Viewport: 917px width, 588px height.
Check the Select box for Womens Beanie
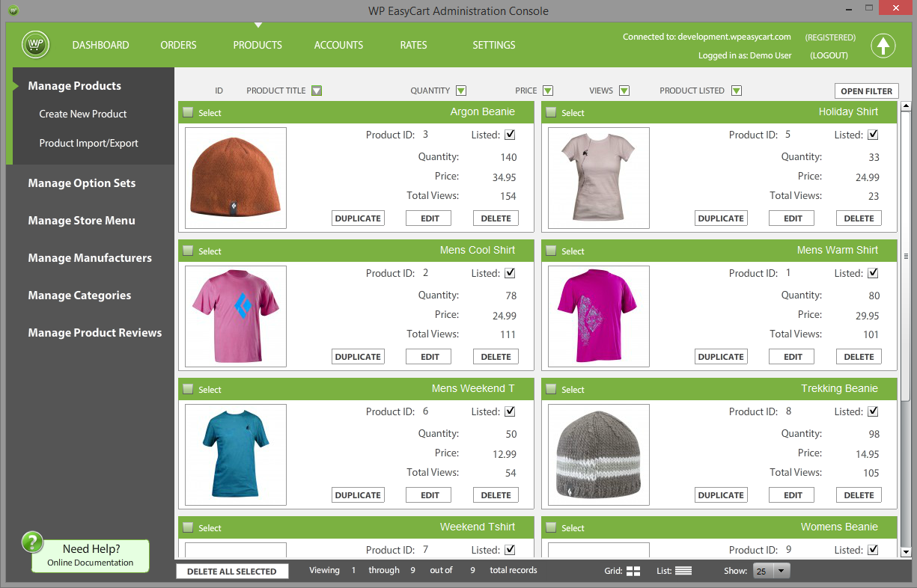point(551,527)
